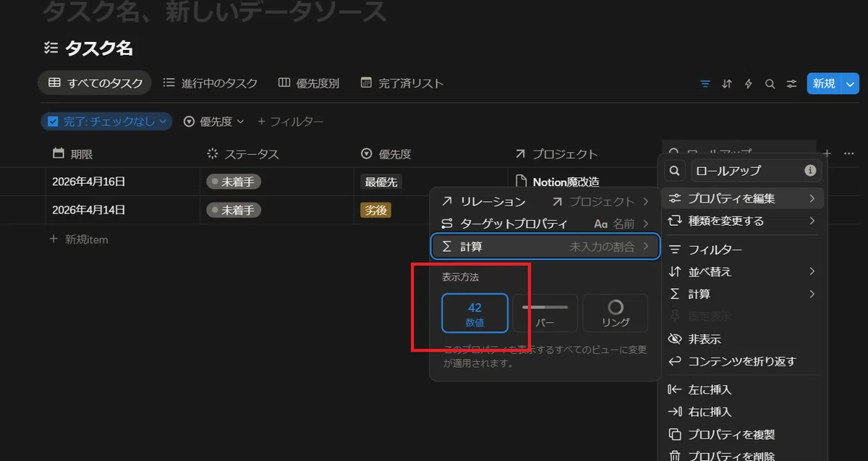Click the + フィルター add filter button
868x461 pixels.
290,122
